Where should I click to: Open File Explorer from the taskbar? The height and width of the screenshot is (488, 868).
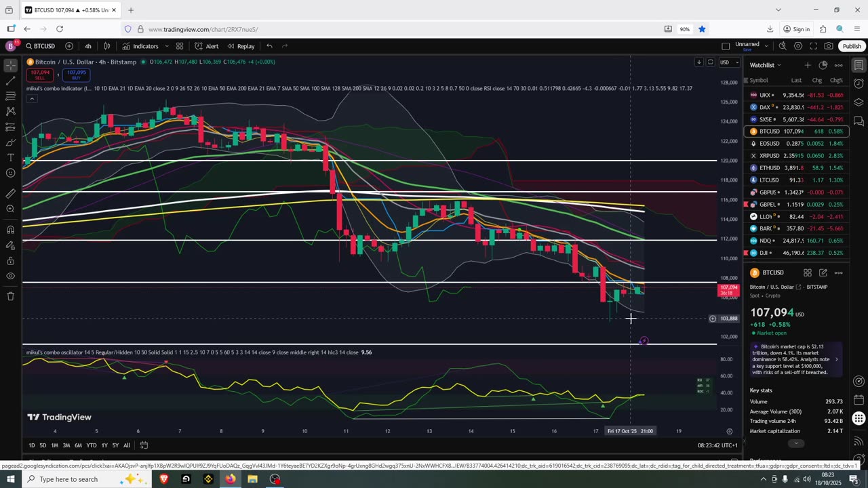252,479
